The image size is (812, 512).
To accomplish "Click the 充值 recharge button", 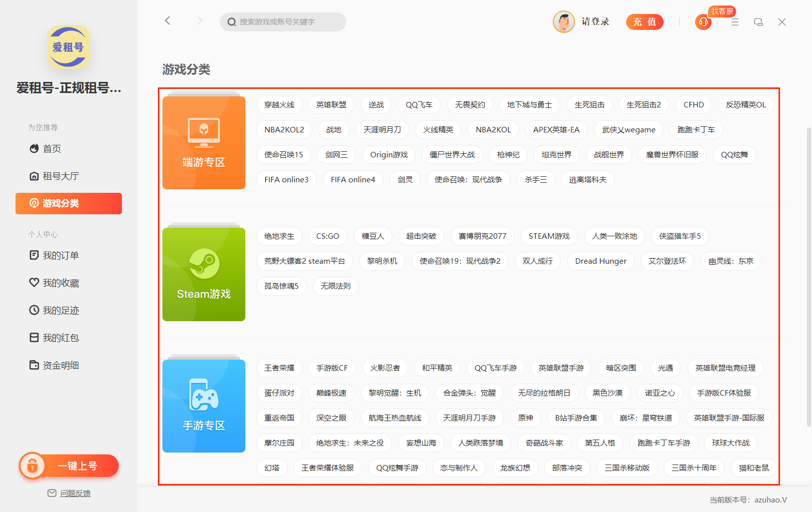I will 645,22.
